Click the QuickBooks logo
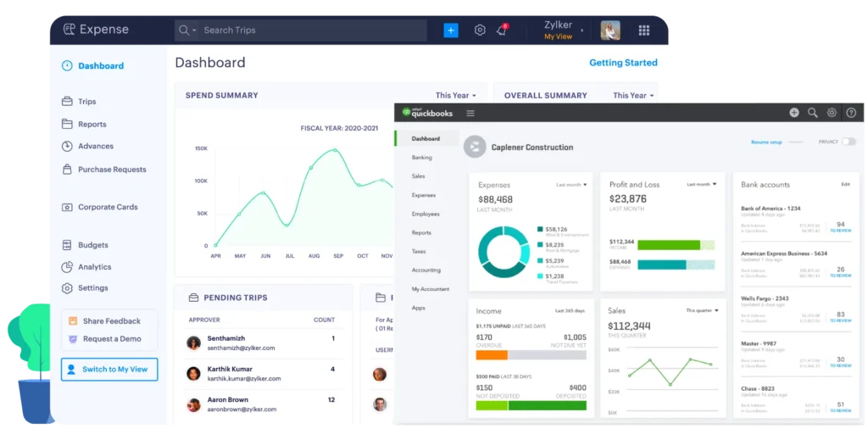Image resolution: width=868 pixels, height=440 pixels. tap(428, 113)
